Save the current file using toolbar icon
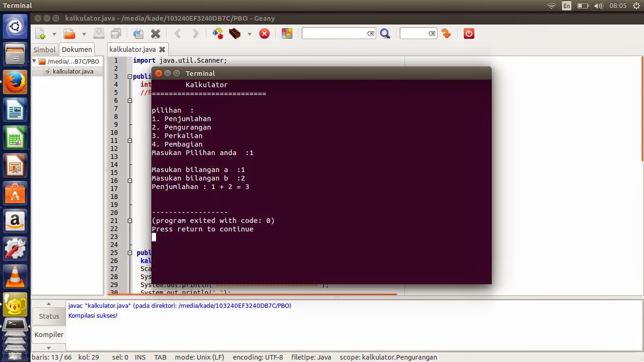The width and height of the screenshot is (644, 362). 99,33
